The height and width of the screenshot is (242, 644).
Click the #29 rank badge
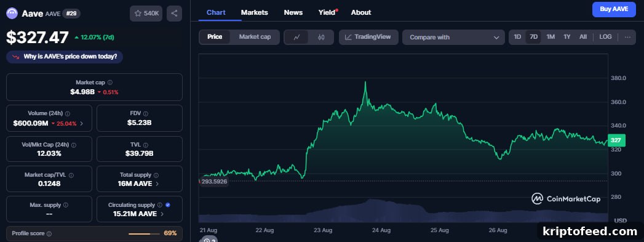coord(72,14)
